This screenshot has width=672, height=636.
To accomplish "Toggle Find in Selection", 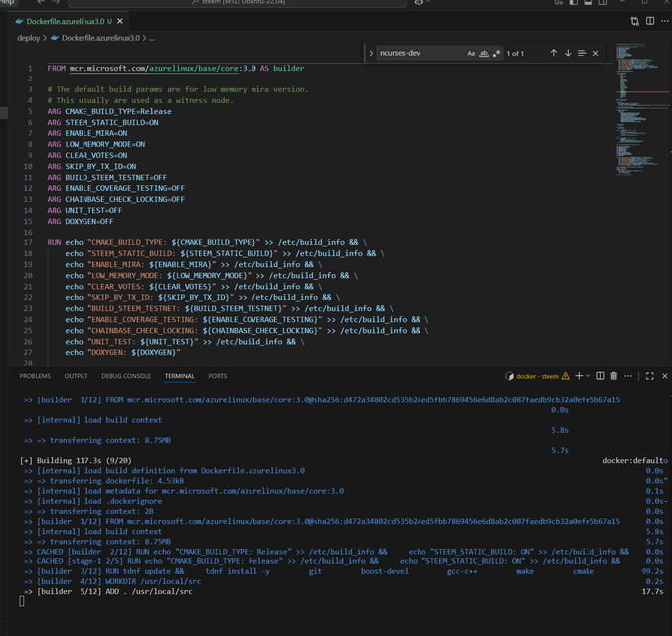I will click(x=582, y=53).
